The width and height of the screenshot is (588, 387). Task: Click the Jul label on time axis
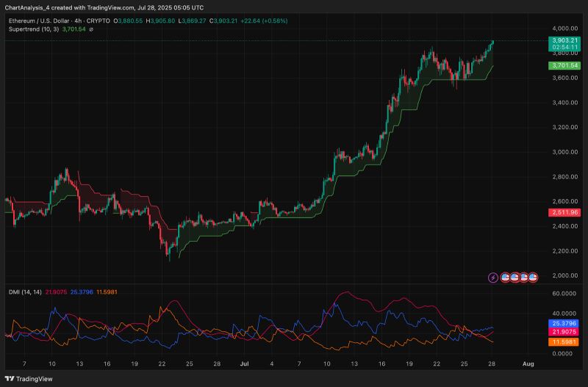pos(245,364)
